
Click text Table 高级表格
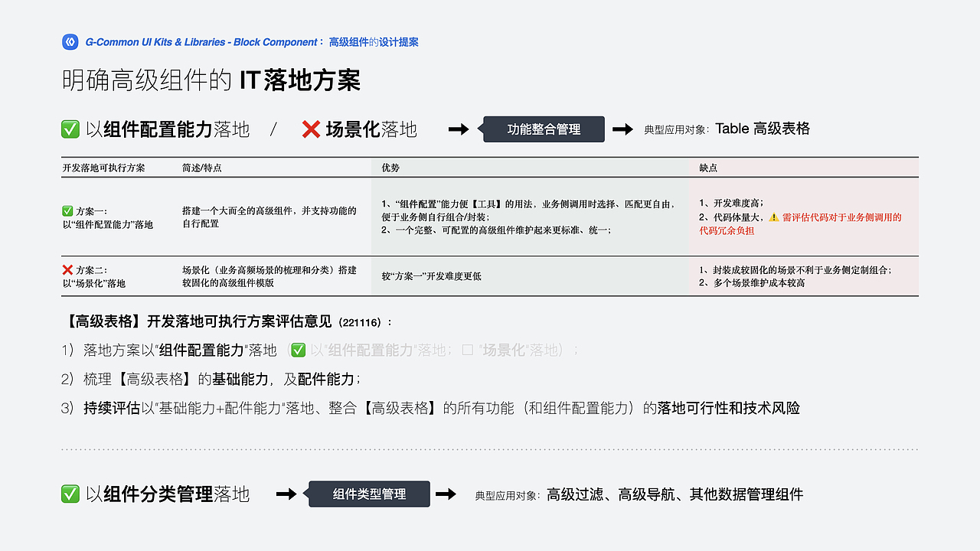(x=763, y=129)
